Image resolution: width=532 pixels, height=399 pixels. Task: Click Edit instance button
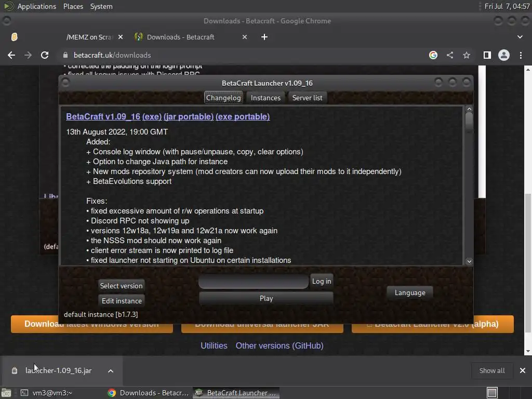(x=122, y=301)
